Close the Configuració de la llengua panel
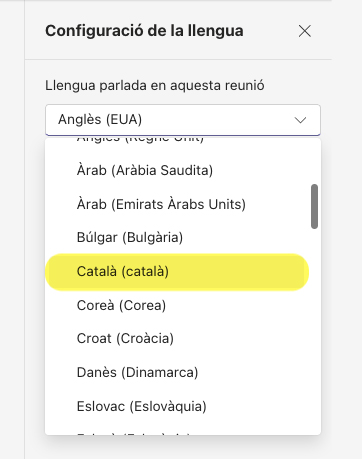 pos(305,31)
